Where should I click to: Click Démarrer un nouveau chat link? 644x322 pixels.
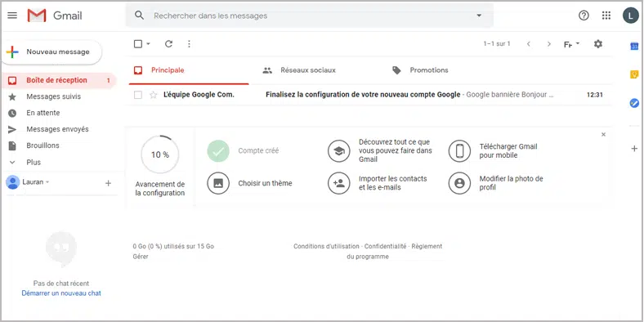61,293
